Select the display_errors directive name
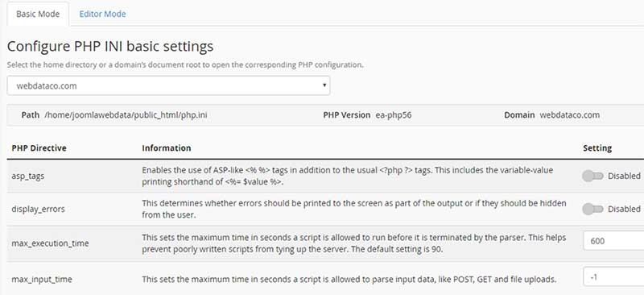 click(38, 209)
